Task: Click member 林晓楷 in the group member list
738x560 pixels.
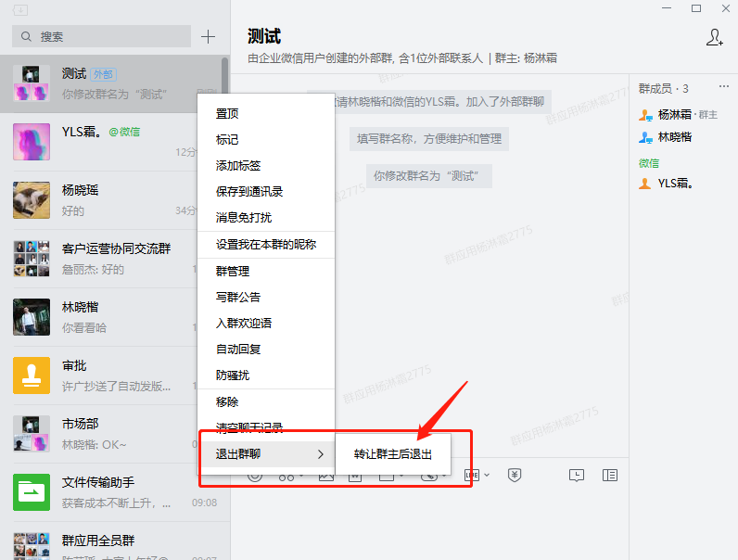Action: coord(674,137)
